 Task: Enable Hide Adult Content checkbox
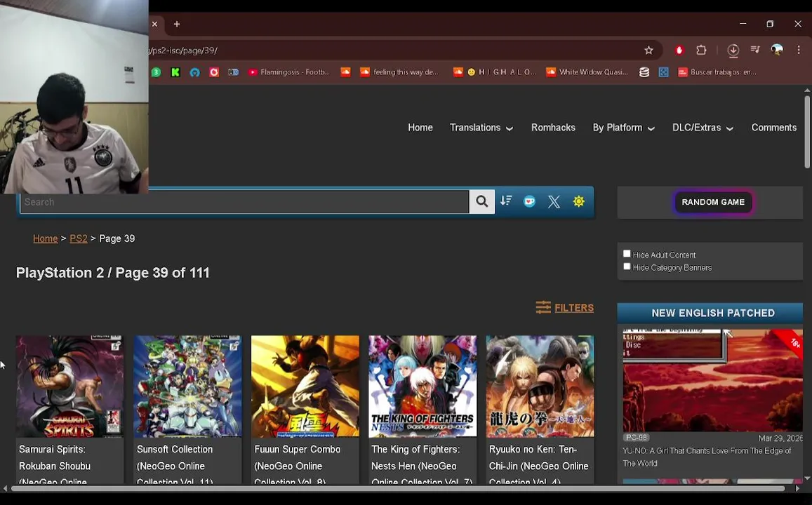(x=627, y=253)
